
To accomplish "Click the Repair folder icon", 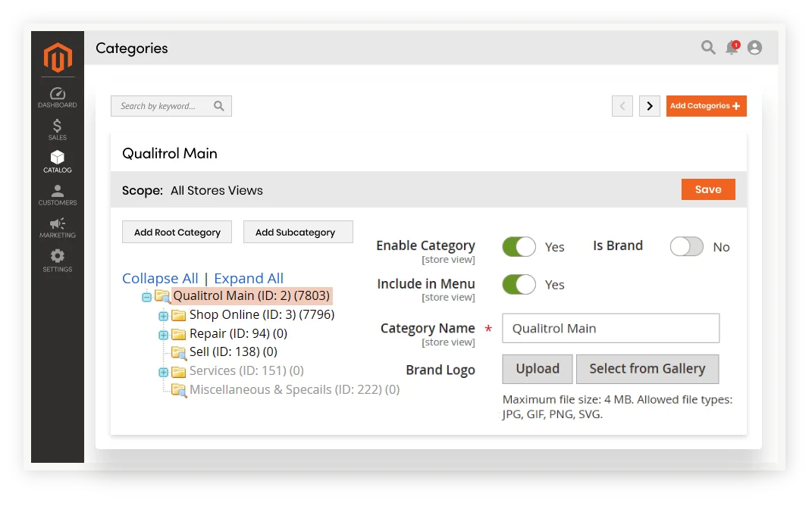I will click(179, 334).
